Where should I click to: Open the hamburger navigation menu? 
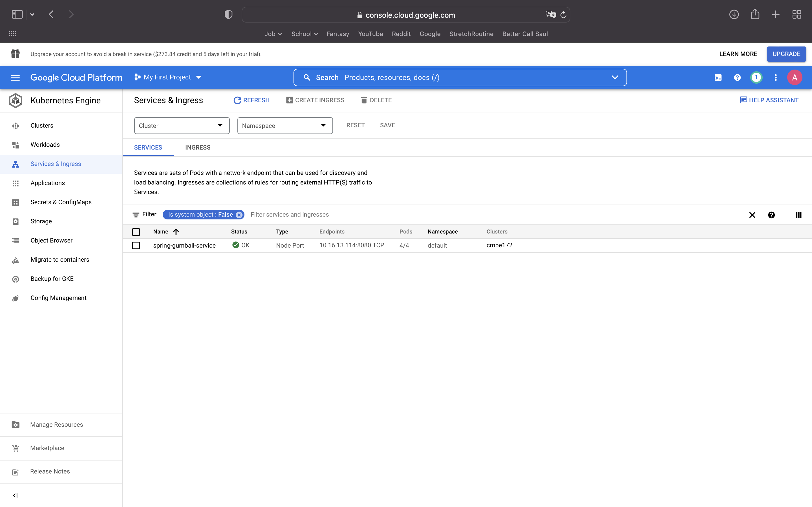(16, 78)
